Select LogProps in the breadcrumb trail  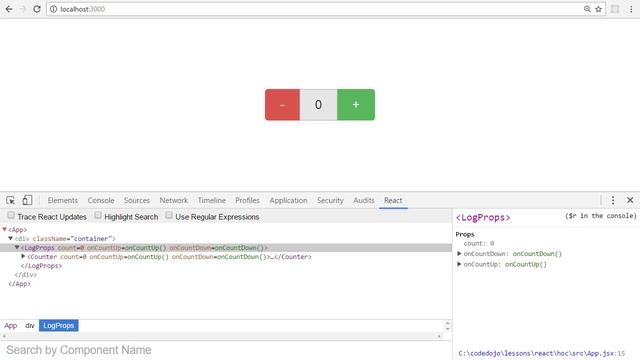[x=59, y=326]
